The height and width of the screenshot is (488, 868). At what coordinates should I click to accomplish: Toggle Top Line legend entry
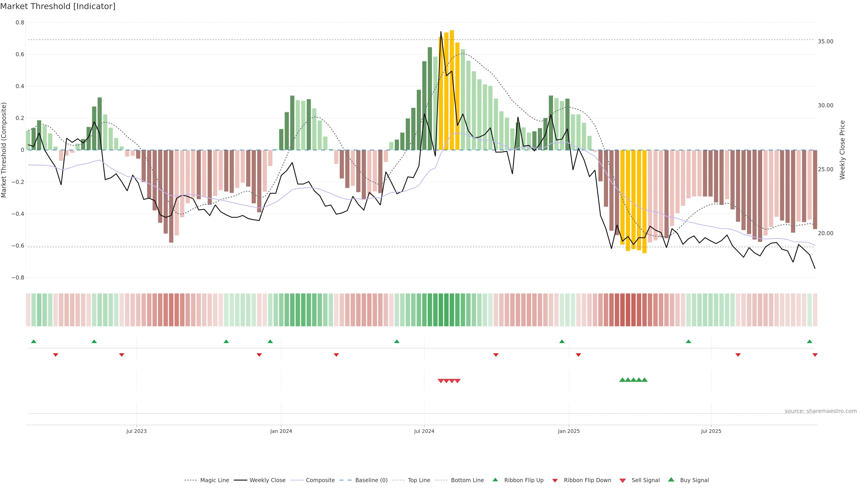tap(419, 480)
